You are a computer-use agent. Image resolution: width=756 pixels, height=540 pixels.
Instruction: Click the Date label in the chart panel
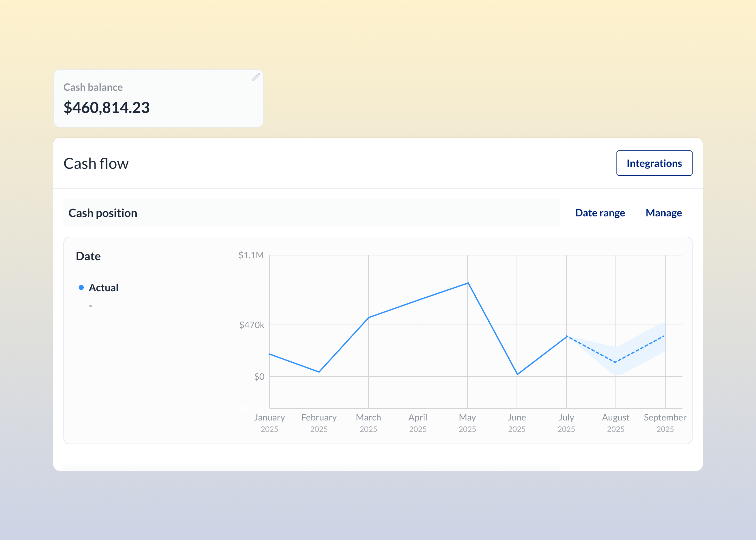88,256
